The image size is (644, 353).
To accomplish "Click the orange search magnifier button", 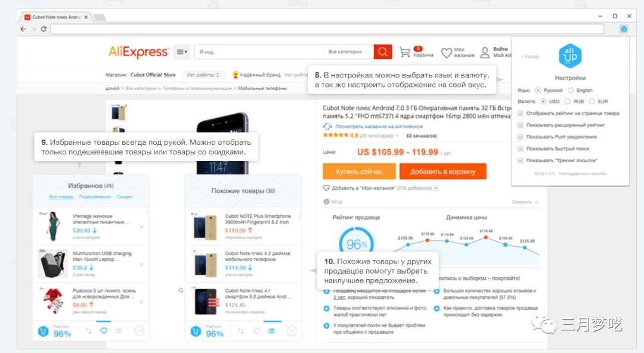I will point(383,52).
